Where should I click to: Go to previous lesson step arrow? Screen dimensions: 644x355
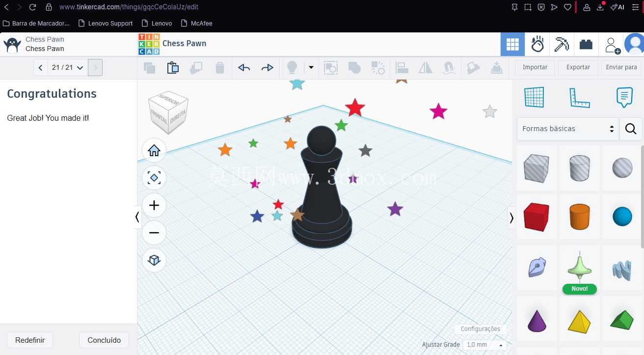(x=40, y=68)
